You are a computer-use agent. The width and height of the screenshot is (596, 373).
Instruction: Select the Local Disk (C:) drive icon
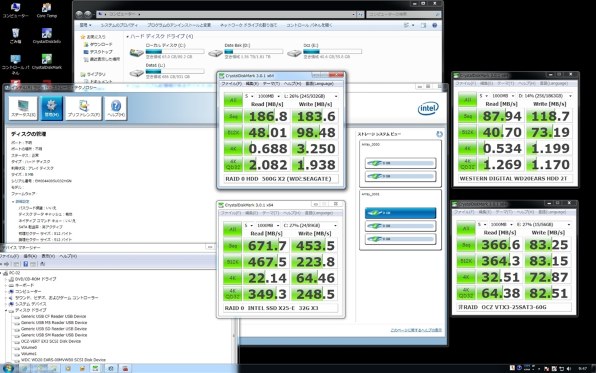click(x=136, y=52)
